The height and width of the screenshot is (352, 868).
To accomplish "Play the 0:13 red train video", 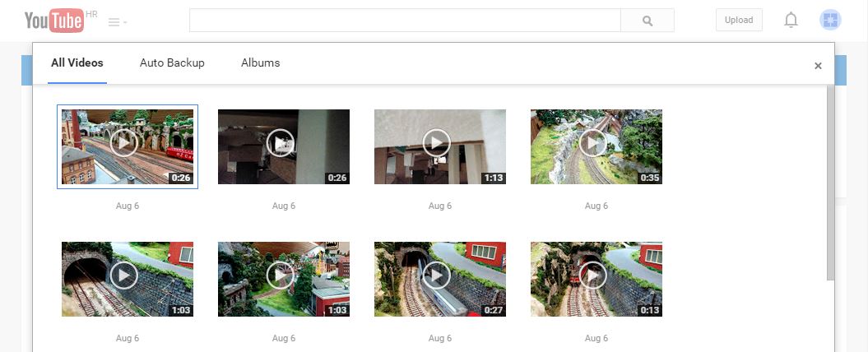I will tap(596, 279).
